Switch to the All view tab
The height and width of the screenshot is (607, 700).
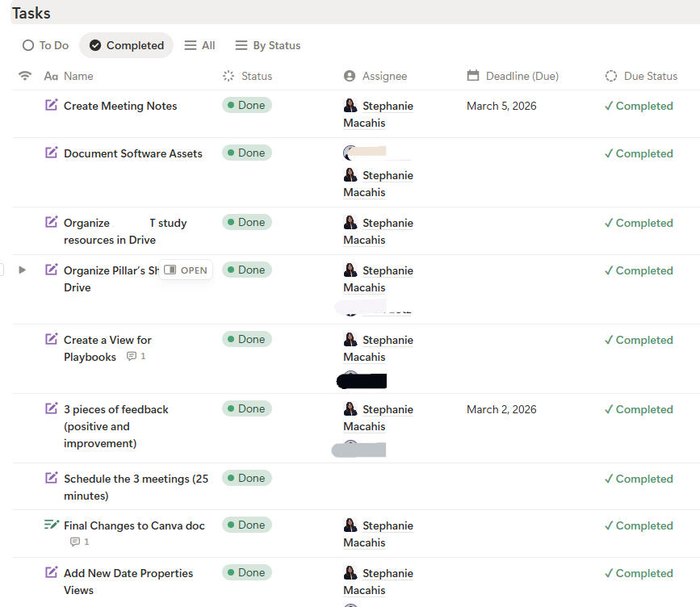pos(199,45)
